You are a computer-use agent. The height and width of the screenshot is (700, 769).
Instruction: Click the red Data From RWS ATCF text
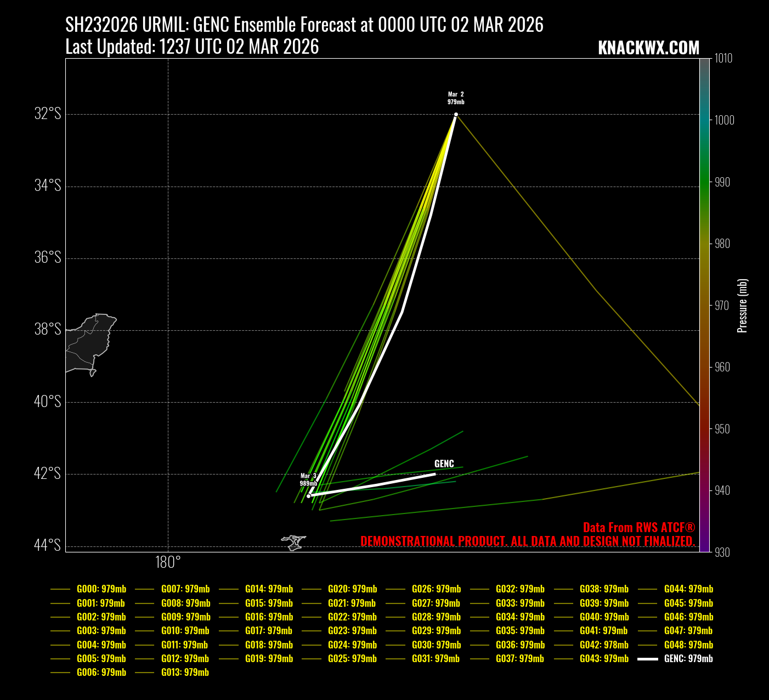coord(638,528)
